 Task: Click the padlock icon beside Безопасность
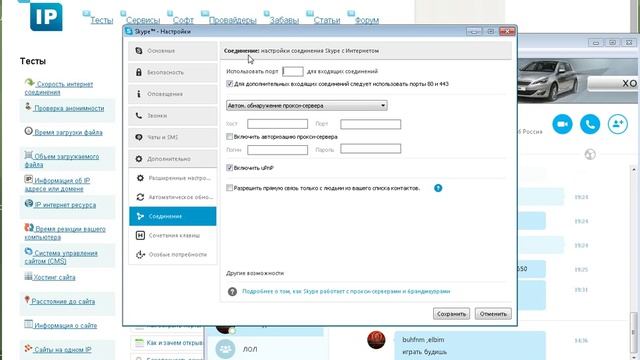[x=139, y=72]
